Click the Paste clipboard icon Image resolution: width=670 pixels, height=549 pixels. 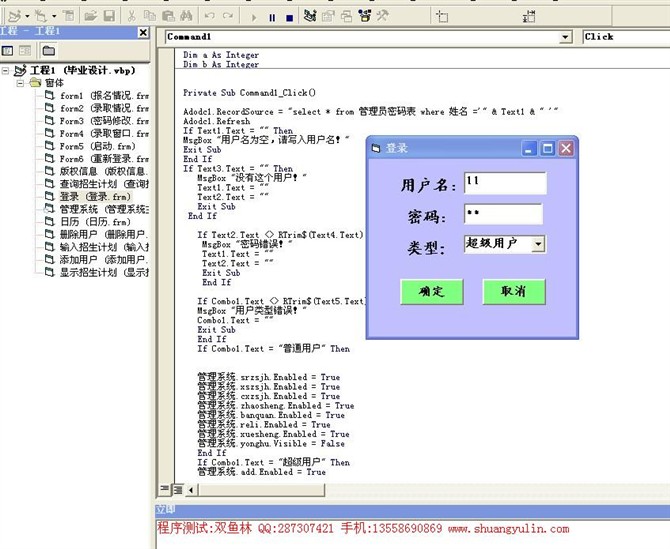[168, 16]
